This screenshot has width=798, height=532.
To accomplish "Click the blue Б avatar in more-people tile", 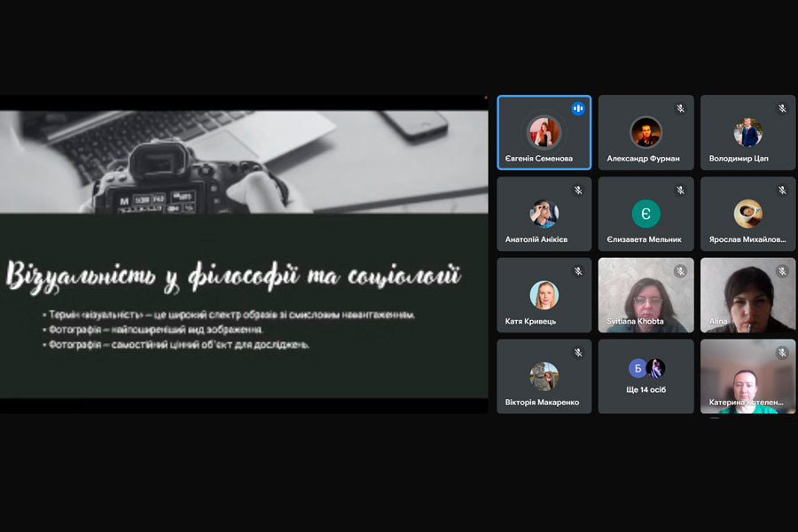I will [638, 368].
